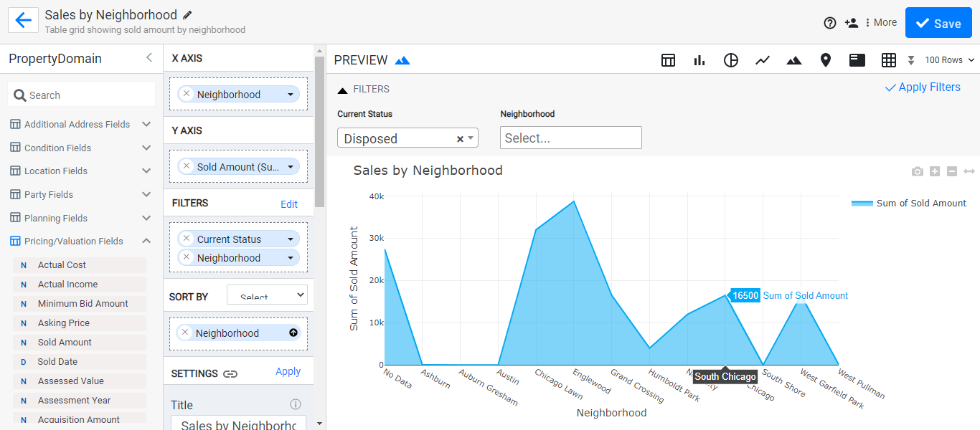The width and height of the screenshot is (980, 430).
Task: Select the pie chart visualization icon
Action: [x=730, y=60]
